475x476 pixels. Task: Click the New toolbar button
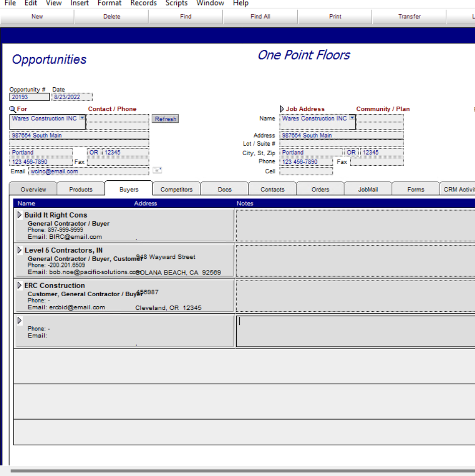point(37,17)
